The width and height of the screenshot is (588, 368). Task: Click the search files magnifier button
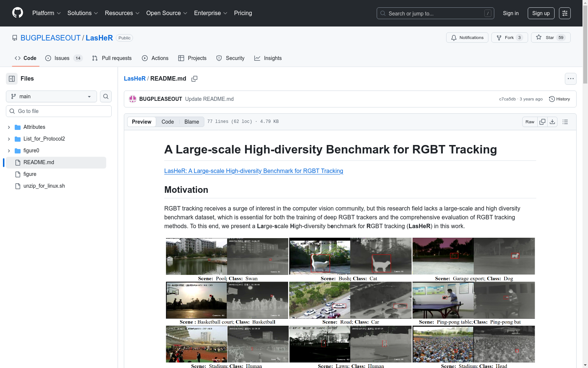pos(106,96)
